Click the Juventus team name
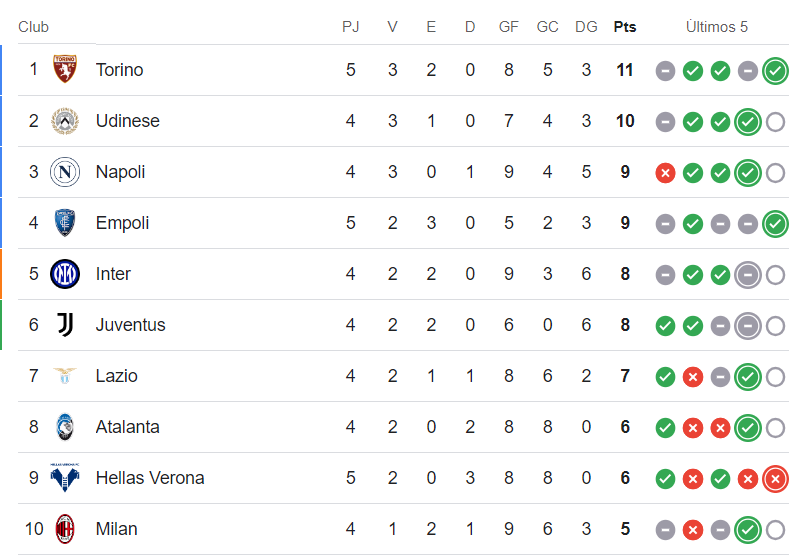The height and width of the screenshot is (557, 792). (130, 325)
